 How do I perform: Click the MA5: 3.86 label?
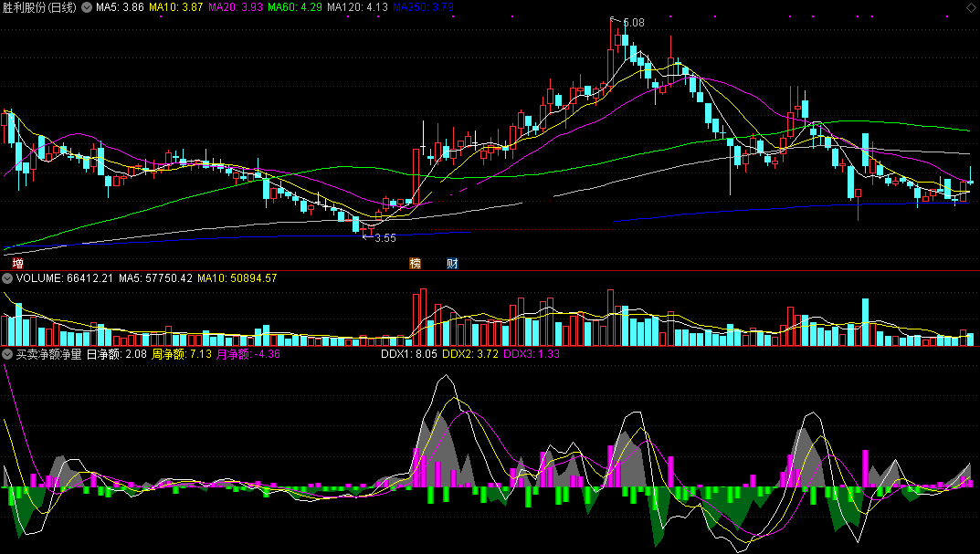pyautogui.click(x=120, y=7)
